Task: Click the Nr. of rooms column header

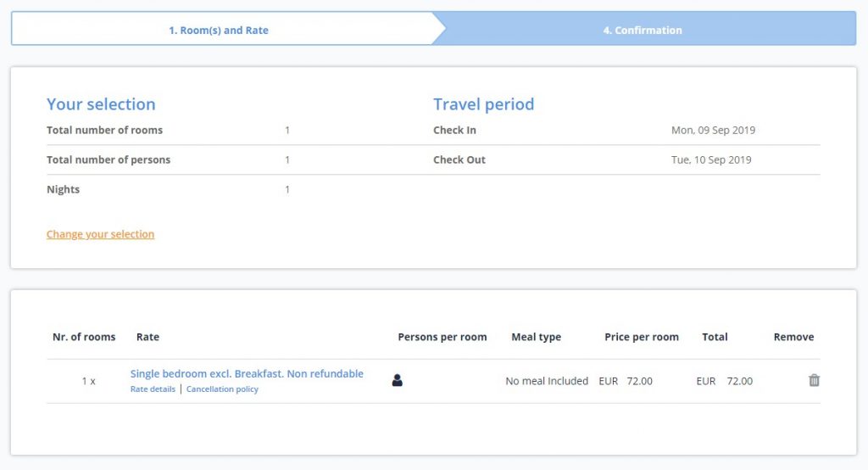Action: pos(84,337)
